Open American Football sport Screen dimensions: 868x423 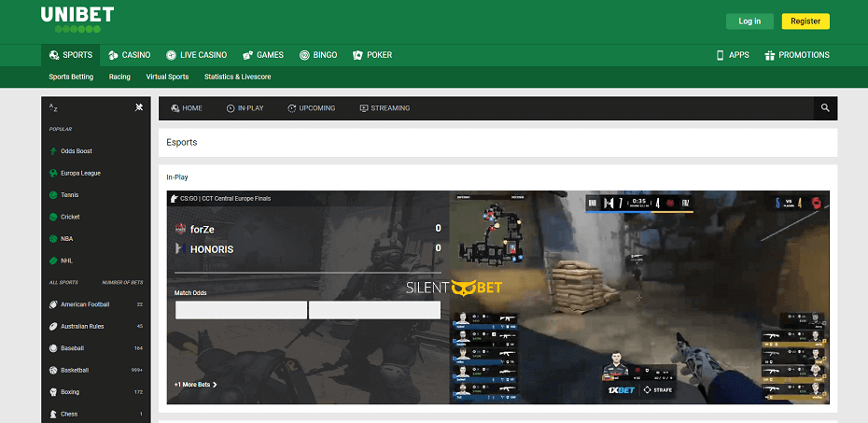(96, 304)
